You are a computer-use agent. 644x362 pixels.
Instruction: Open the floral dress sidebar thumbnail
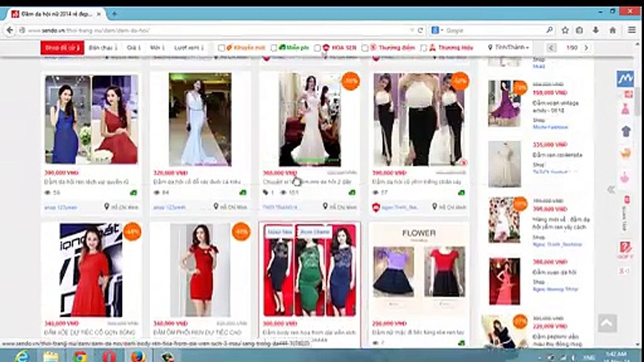pos(504,220)
